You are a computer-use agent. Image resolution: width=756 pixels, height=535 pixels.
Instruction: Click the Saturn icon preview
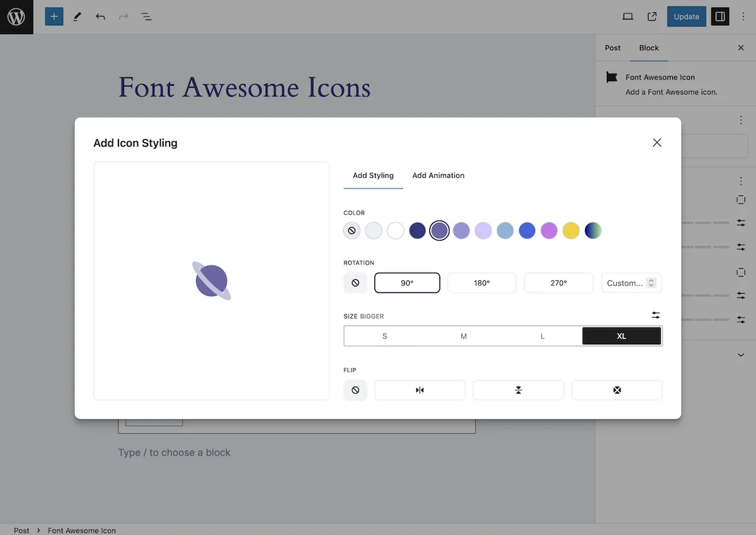coord(212,281)
